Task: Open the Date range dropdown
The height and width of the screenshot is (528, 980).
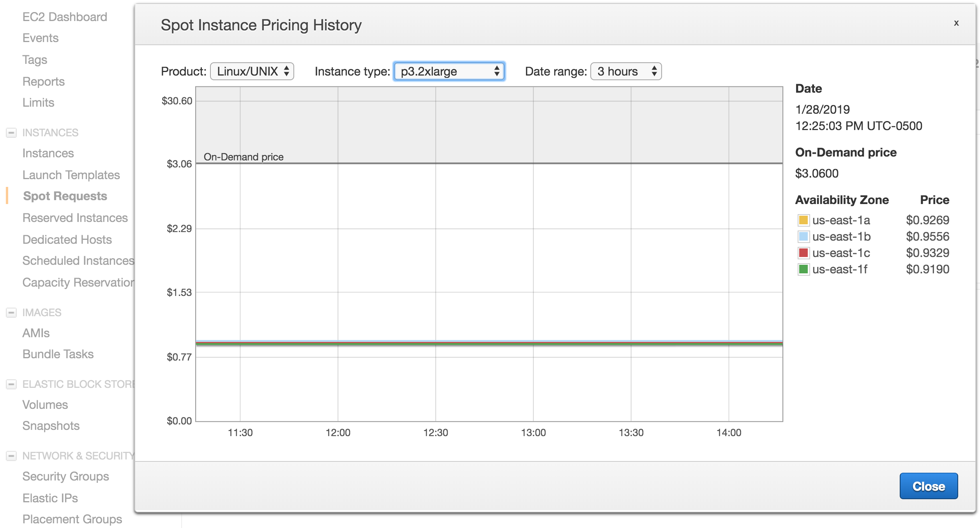Action: 626,71
